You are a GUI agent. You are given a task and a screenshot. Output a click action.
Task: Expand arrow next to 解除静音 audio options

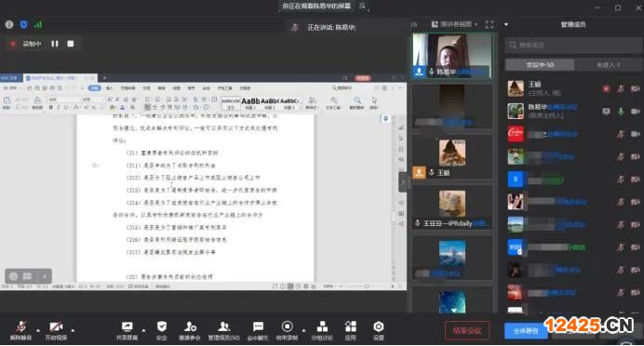(38, 330)
